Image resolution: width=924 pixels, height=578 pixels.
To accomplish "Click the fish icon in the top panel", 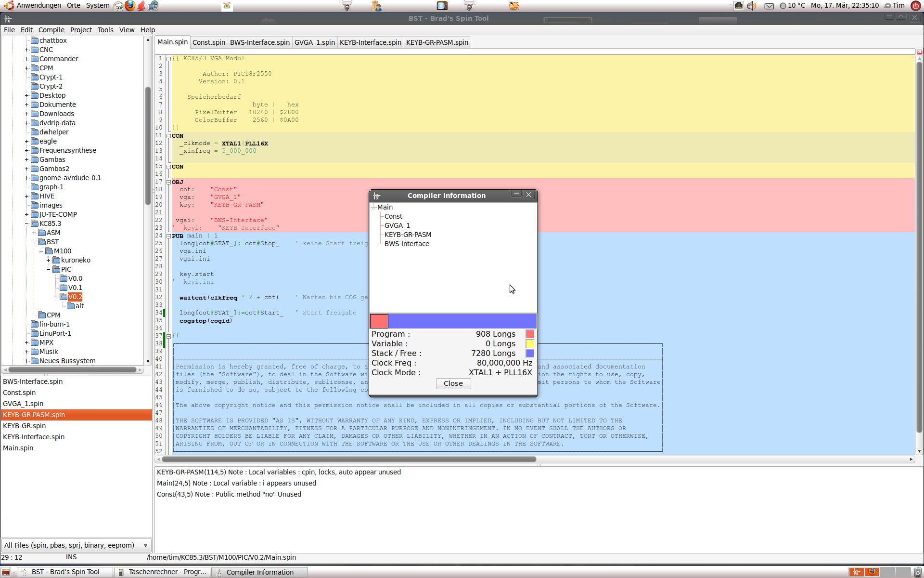I will tap(514, 6).
